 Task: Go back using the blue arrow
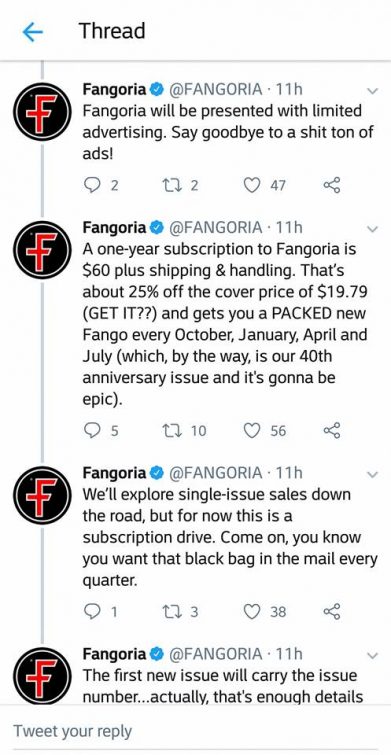(x=33, y=32)
